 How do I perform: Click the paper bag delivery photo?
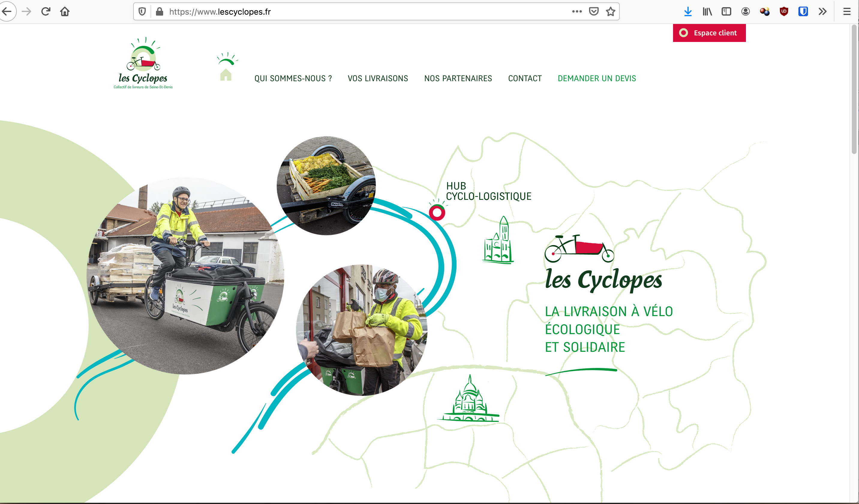click(x=362, y=330)
